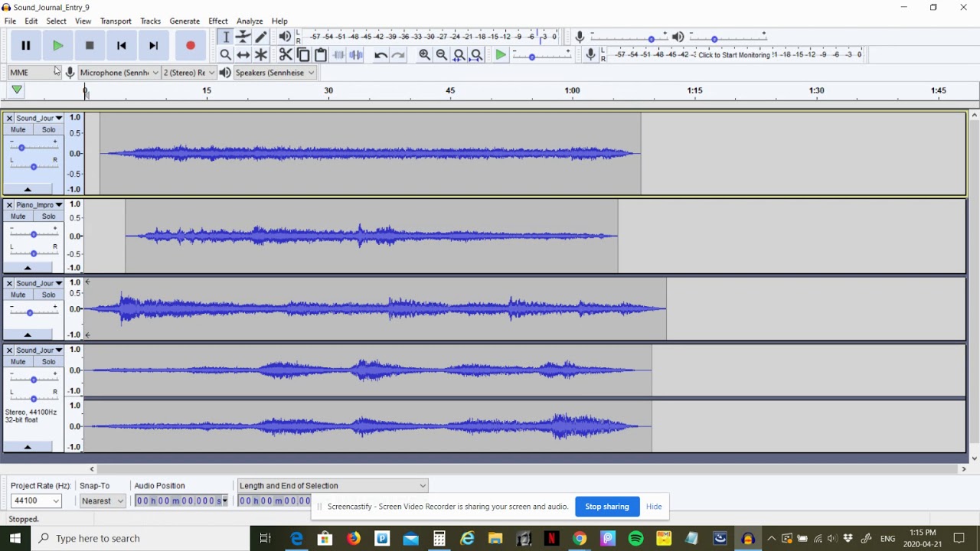Click the Stop transport button

(90, 46)
